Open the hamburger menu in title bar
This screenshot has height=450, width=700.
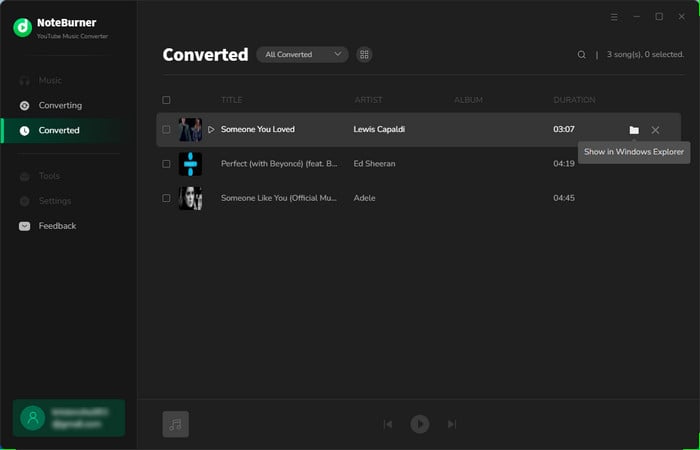pos(614,17)
